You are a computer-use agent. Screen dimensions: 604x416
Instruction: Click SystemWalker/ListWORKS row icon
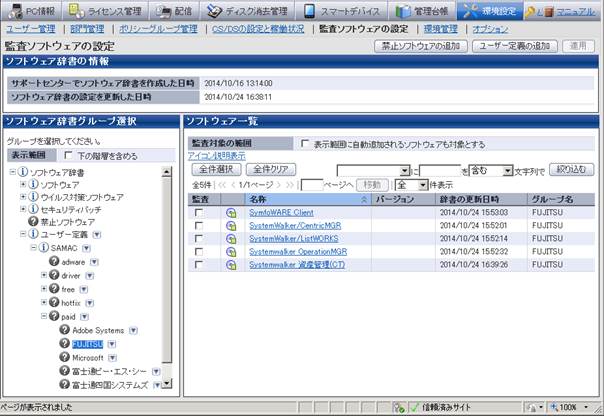pos(231,239)
